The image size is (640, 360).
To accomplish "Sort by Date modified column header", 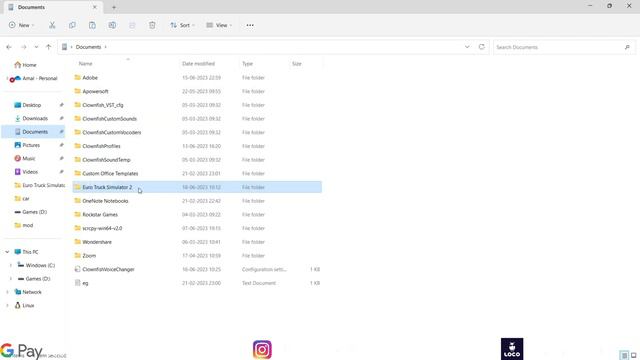I will click(198, 64).
